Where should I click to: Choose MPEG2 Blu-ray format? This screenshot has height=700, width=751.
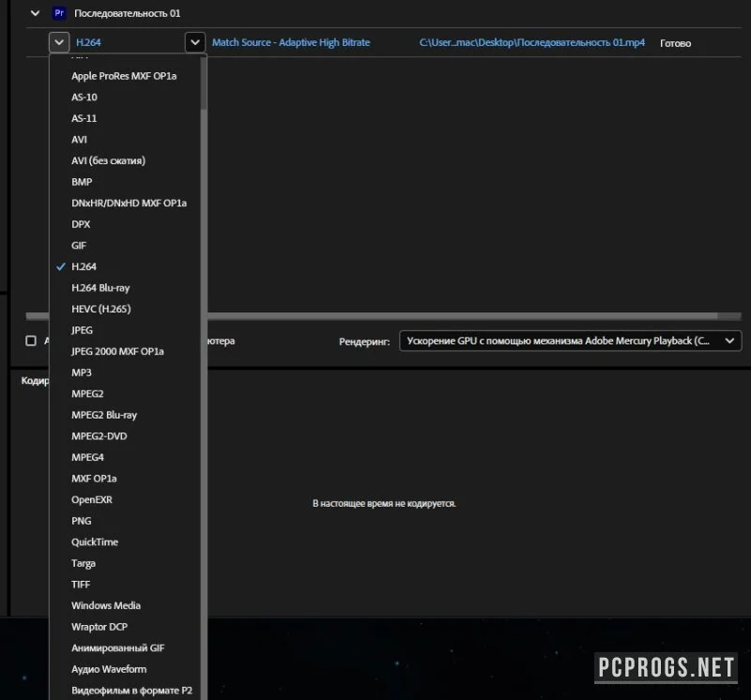(104, 415)
